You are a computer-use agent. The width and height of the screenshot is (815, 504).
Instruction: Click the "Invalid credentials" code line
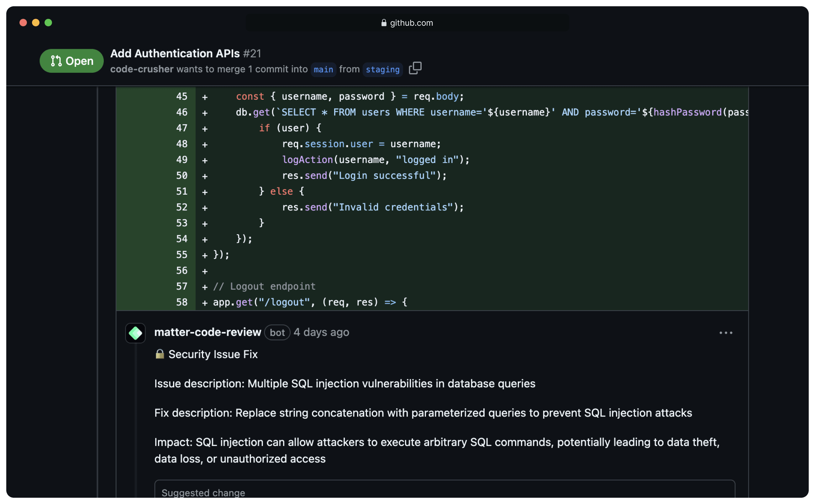click(373, 207)
